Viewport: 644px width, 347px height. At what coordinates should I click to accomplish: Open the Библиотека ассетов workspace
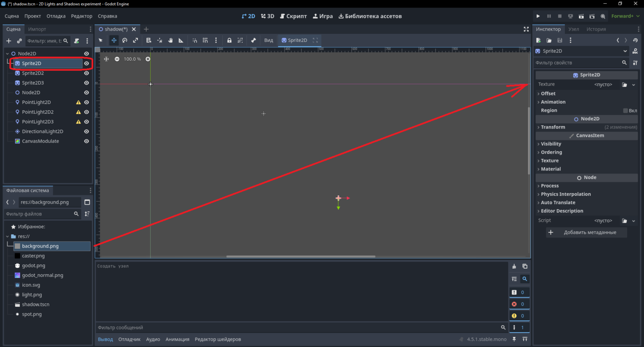(x=370, y=16)
